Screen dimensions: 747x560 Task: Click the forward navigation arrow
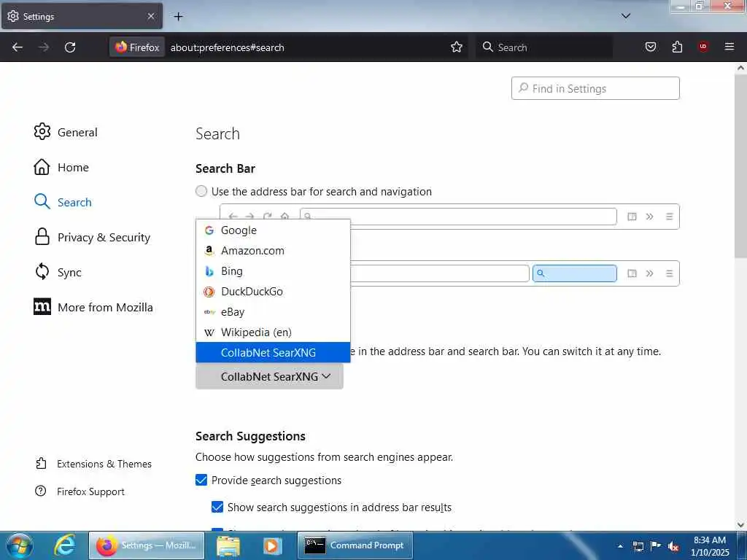44,47
